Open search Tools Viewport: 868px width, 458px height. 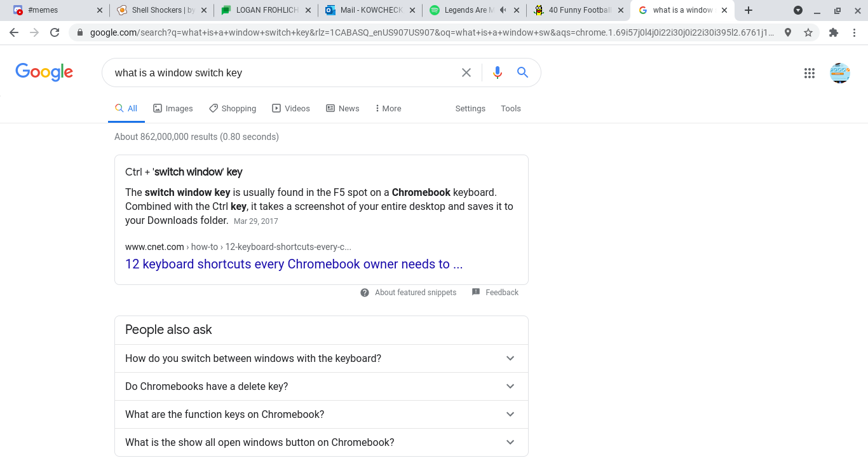click(x=511, y=109)
